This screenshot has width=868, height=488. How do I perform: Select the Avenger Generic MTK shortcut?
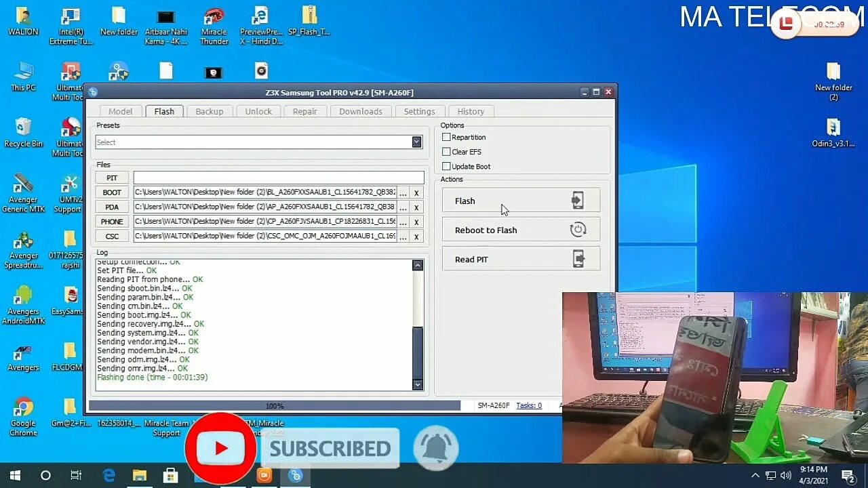click(23, 194)
